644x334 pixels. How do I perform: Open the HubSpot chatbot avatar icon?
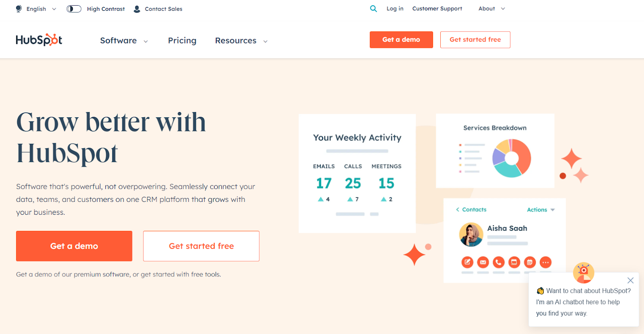coord(583,272)
